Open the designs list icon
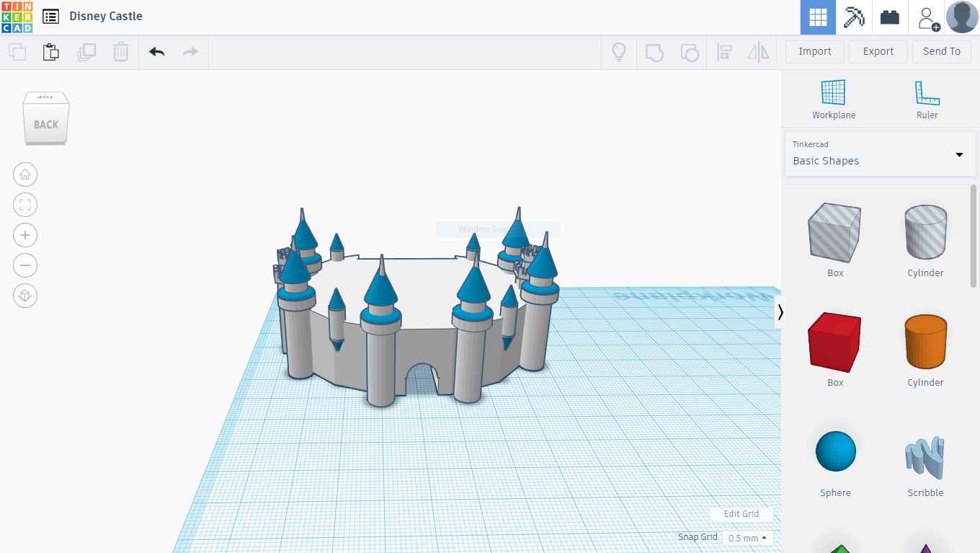This screenshot has width=980, height=553. [50, 17]
